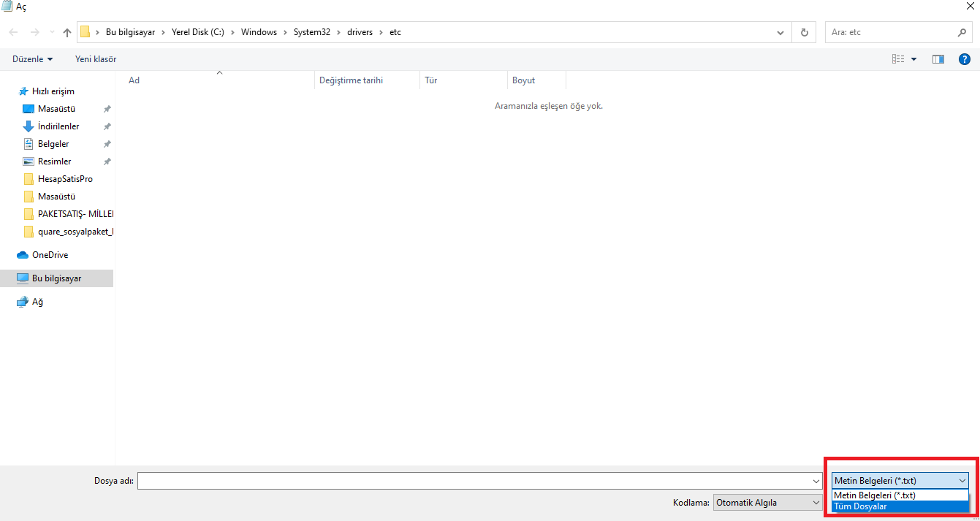
Task: Click the blue help question mark icon
Action: pos(964,59)
